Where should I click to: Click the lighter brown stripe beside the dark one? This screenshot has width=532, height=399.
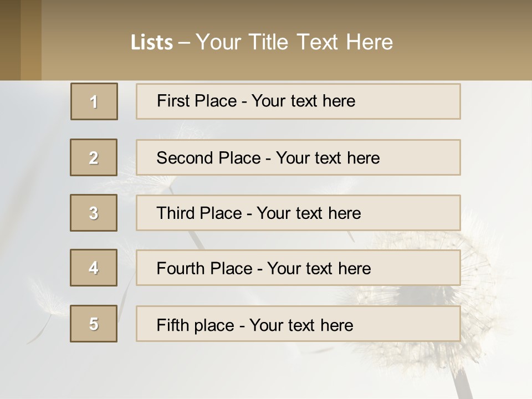tap(31, 40)
